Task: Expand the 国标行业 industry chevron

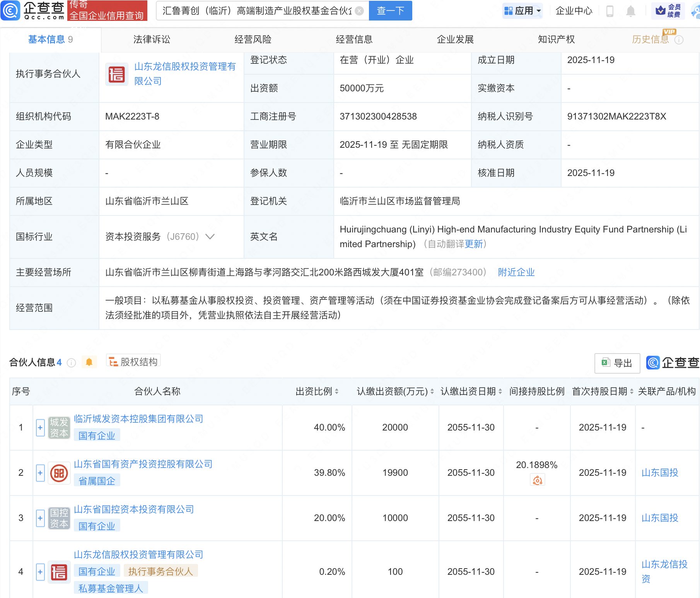Action: (210, 237)
